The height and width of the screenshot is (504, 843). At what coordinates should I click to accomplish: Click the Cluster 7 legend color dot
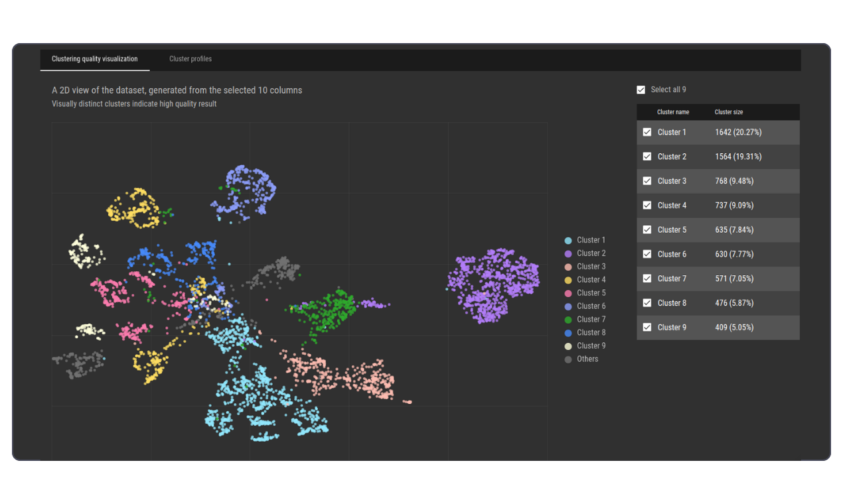(x=568, y=320)
